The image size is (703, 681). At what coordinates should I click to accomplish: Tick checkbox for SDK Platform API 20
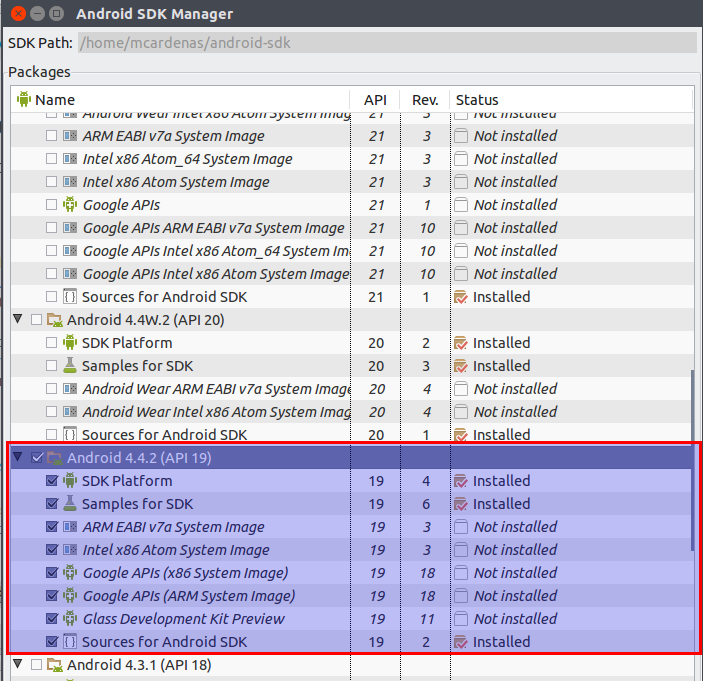pos(52,343)
